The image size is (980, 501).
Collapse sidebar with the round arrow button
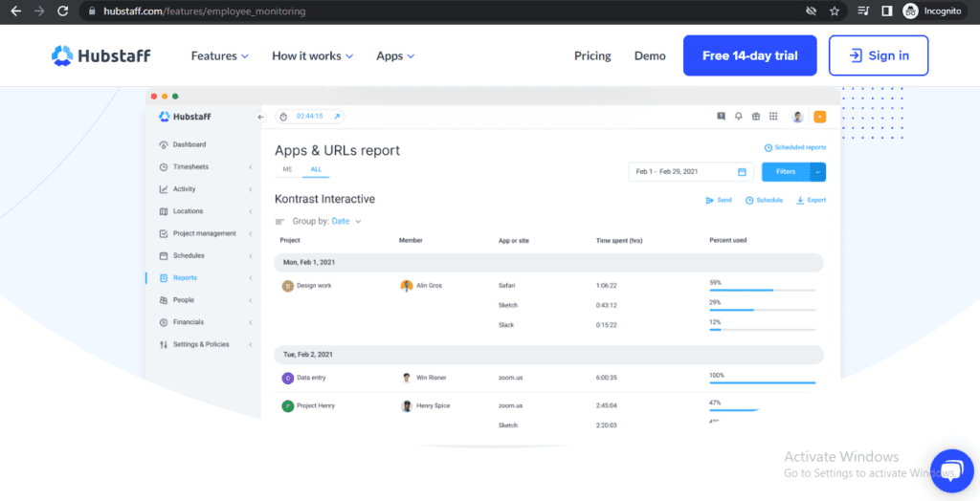pyautogui.click(x=261, y=117)
